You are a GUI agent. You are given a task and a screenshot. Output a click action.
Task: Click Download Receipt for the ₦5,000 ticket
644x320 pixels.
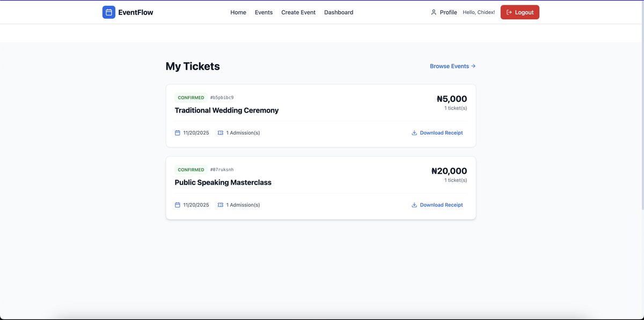coord(441,133)
